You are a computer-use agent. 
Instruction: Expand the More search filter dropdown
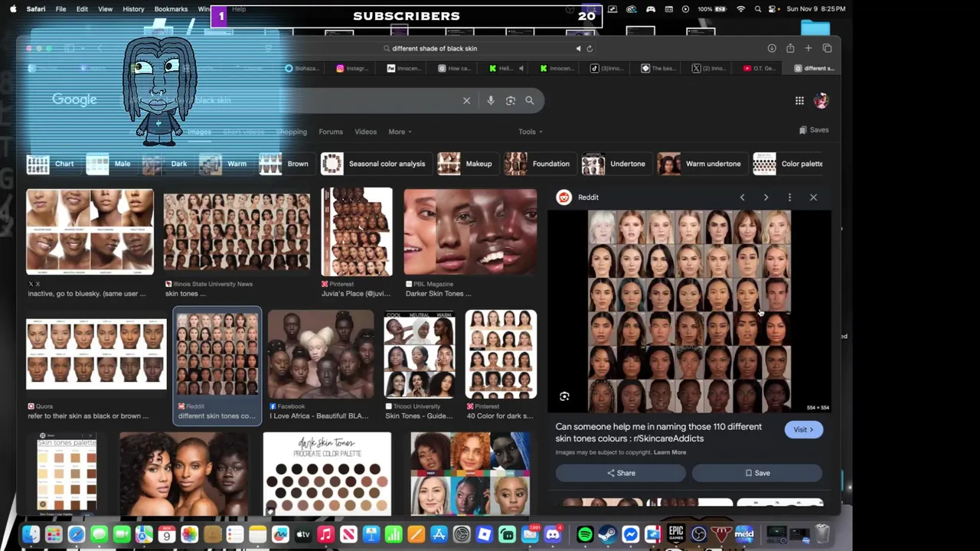click(400, 132)
